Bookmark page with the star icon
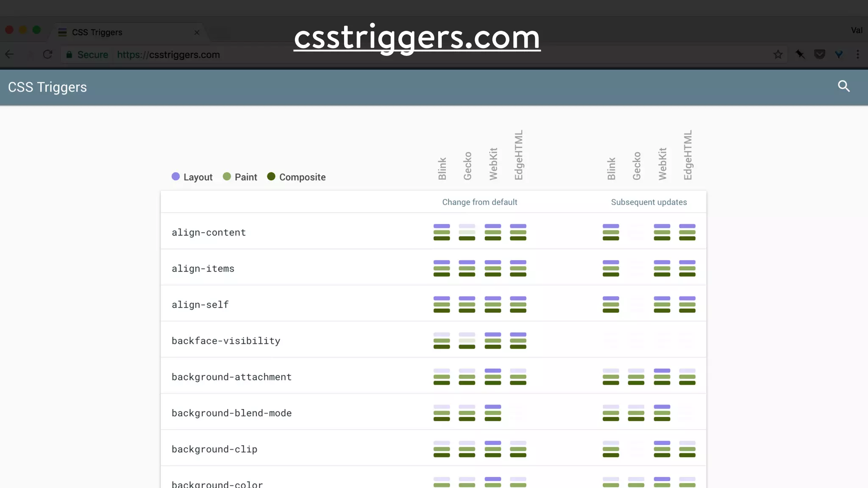The image size is (868, 488). click(778, 54)
